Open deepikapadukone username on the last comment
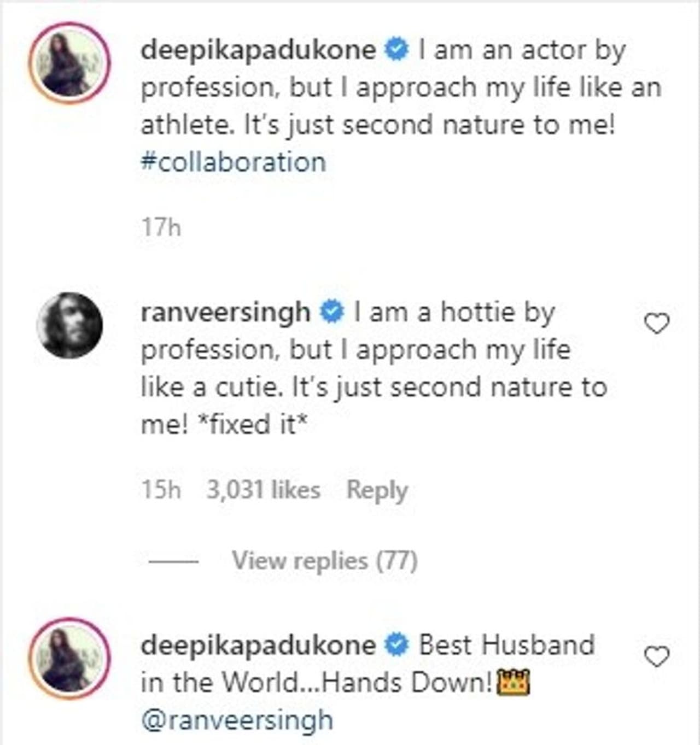 (x=258, y=645)
